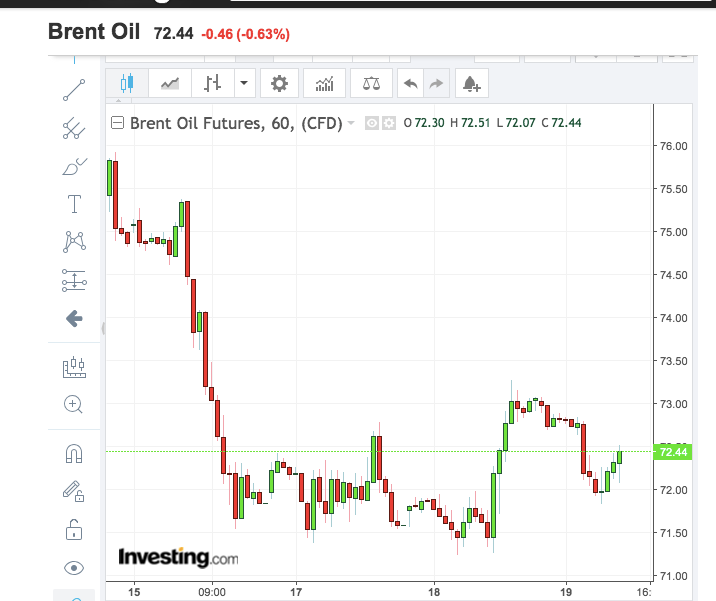Click the 18 date label on time axis
This screenshot has height=601, width=716.
coord(434,592)
